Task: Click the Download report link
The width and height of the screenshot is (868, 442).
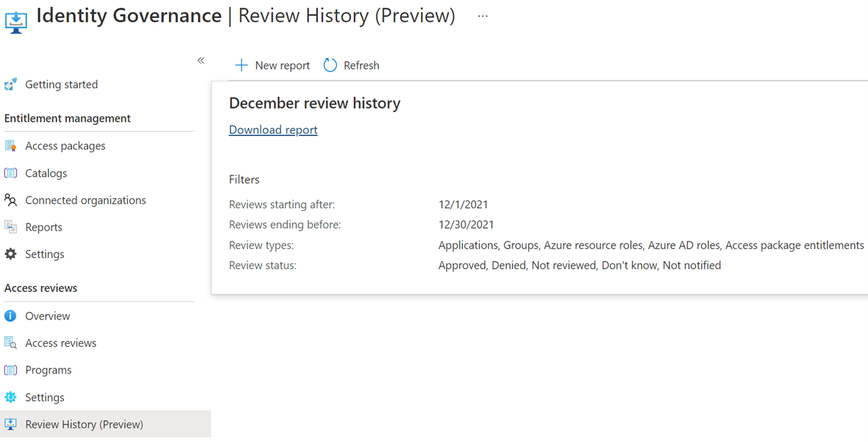Action: click(x=273, y=129)
